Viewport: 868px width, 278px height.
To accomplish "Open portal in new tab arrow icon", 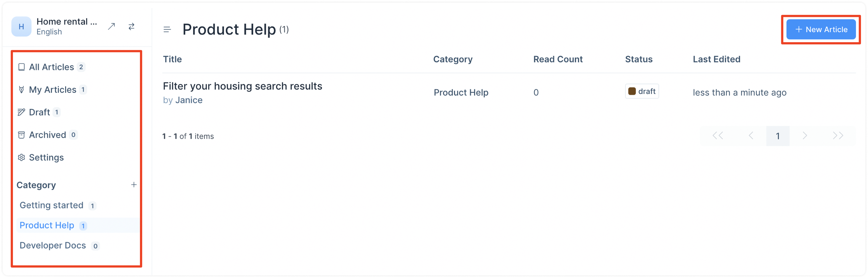I will (112, 26).
